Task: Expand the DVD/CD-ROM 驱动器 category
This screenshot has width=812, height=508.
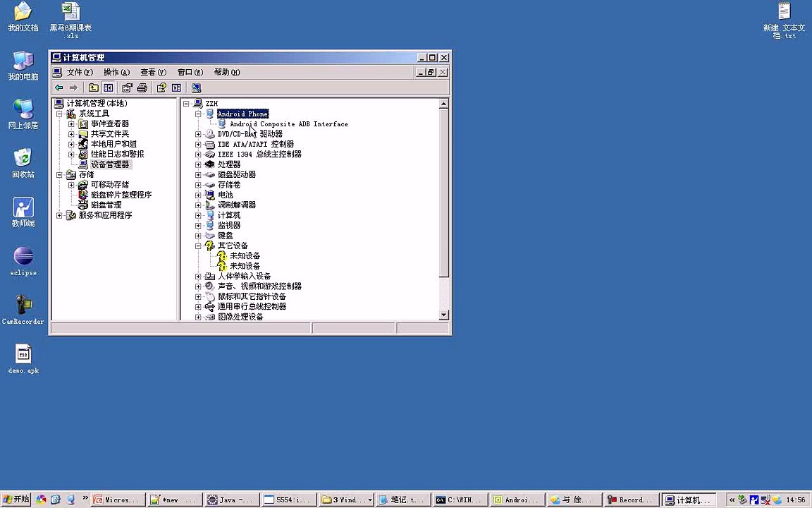Action: tap(198, 134)
